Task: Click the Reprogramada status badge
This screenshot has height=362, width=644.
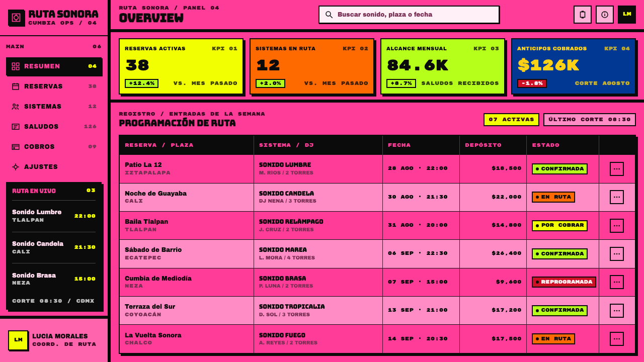Action: click(x=564, y=282)
